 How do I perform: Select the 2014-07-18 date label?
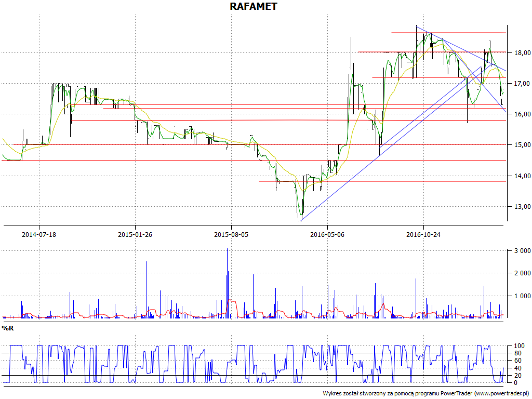[39, 234]
